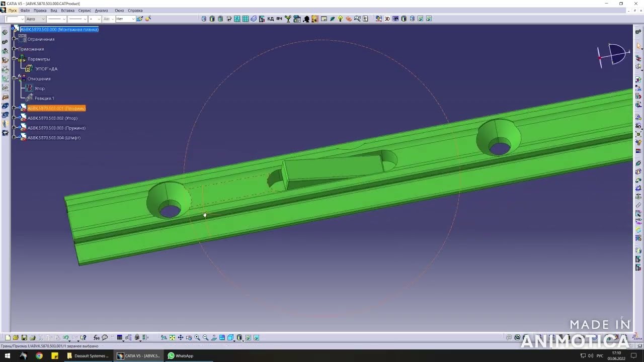Click the selection status bar text
Screen dimensions: 644x362
pos(49,346)
